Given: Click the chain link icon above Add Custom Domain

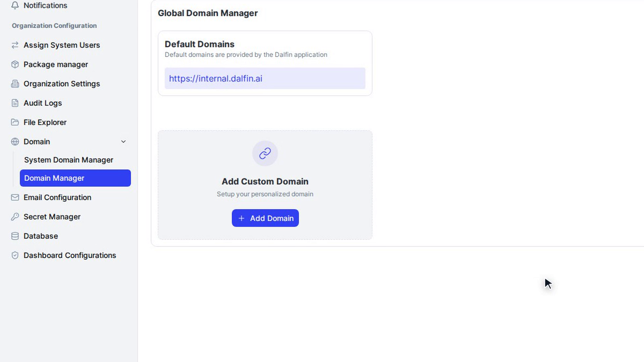Looking at the screenshot, I should [265, 154].
